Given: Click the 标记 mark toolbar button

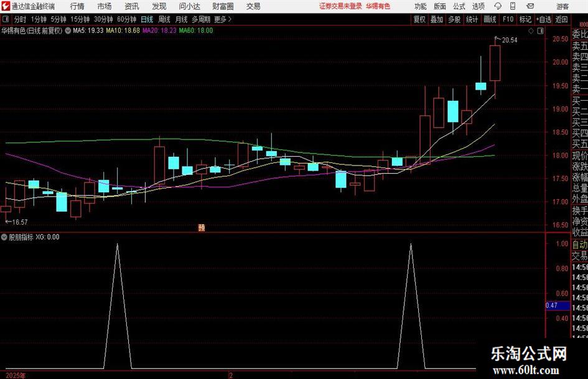Looking at the screenshot, I should [x=525, y=19].
